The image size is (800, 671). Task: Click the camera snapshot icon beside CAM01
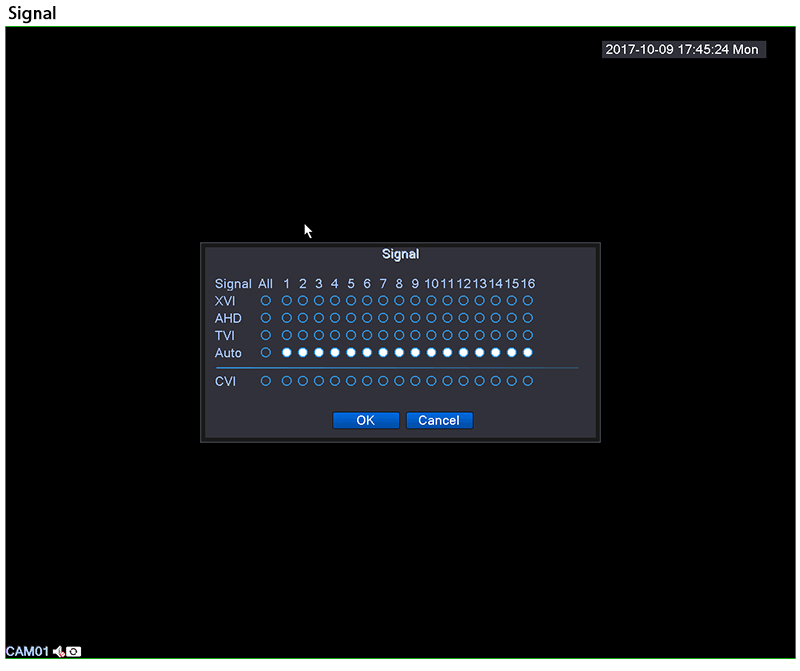pyautogui.click(x=74, y=652)
